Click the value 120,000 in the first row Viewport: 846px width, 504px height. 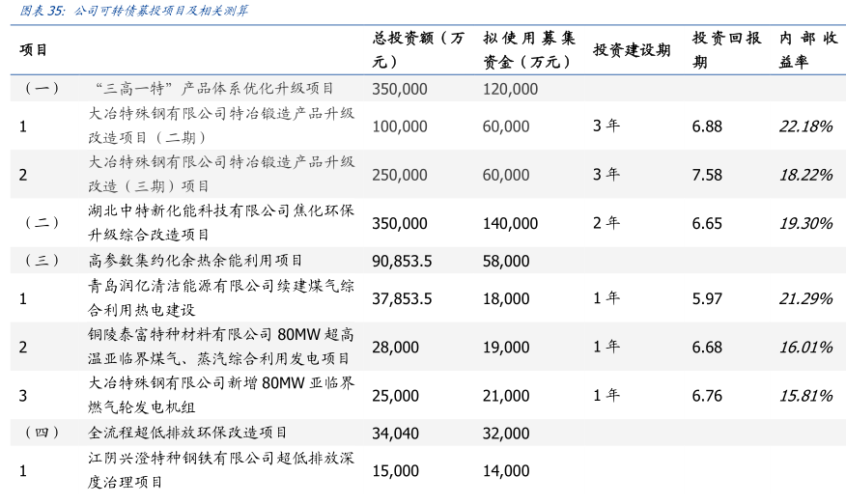coord(510,89)
